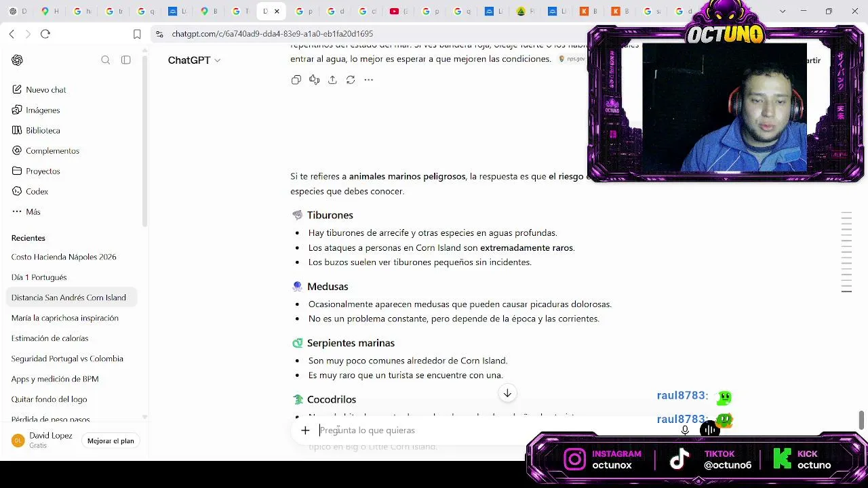Copy the response with the copy icon
868x488 pixels.
[x=296, y=80]
